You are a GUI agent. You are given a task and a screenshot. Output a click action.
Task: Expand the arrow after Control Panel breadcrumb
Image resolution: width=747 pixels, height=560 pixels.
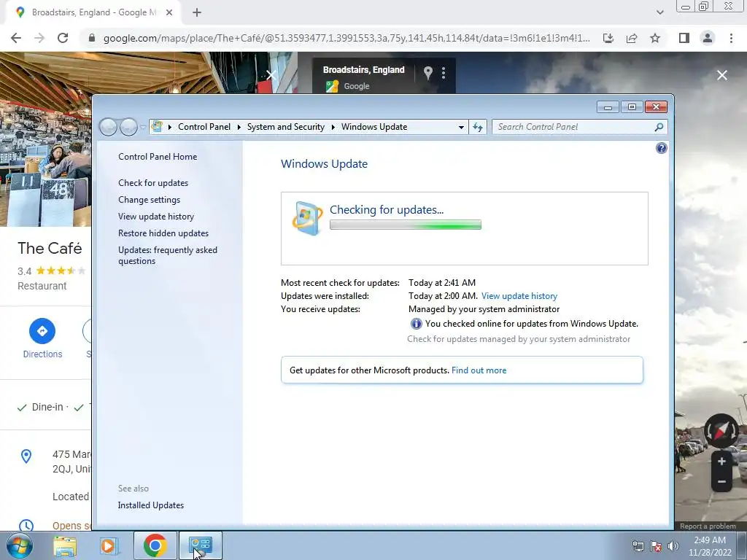point(239,127)
